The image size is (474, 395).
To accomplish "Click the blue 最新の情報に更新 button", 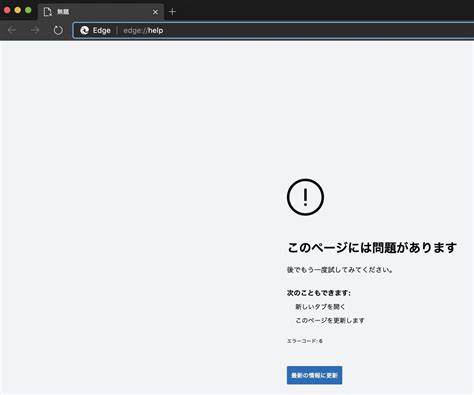I will point(314,375).
